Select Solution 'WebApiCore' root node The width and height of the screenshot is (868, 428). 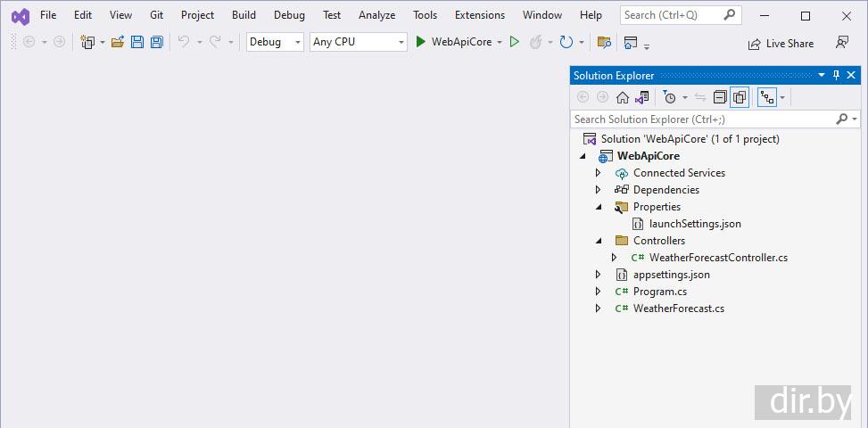click(x=690, y=139)
